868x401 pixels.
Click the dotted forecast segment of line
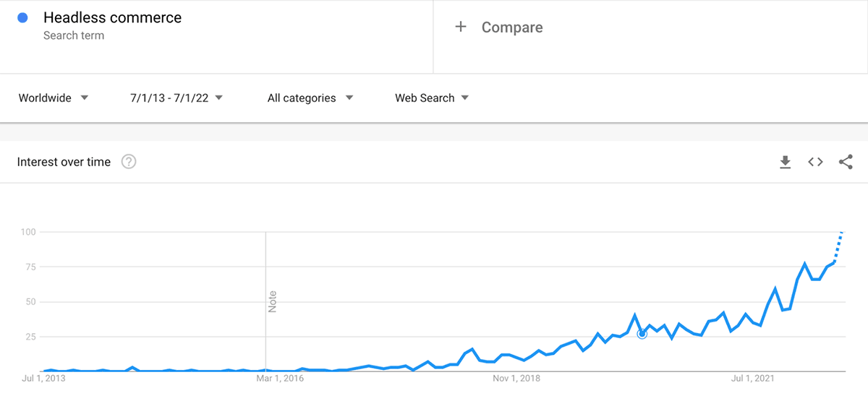(x=838, y=247)
